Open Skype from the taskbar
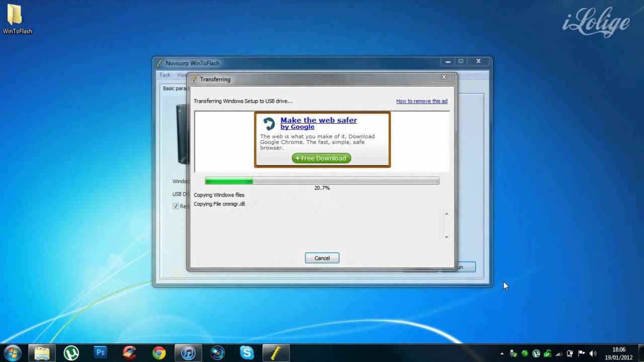 point(247,353)
